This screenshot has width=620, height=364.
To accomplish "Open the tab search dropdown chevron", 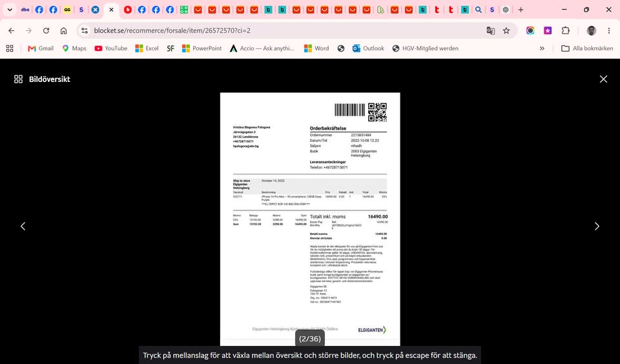I will [10, 10].
